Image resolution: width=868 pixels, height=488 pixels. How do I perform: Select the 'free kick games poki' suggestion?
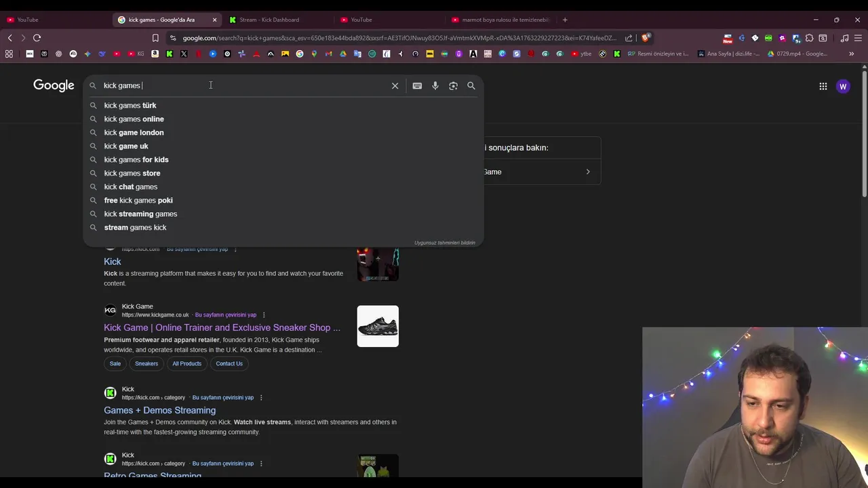click(283, 200)
